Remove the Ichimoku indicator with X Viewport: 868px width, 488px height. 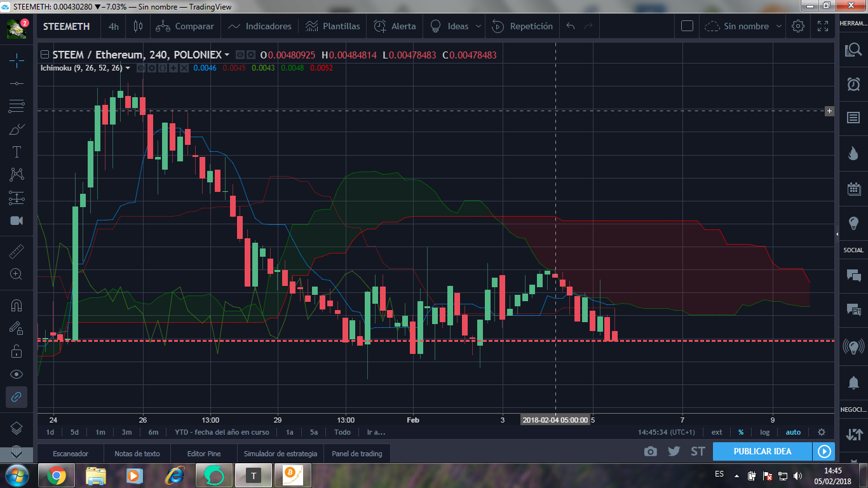[x=184, y=68]
